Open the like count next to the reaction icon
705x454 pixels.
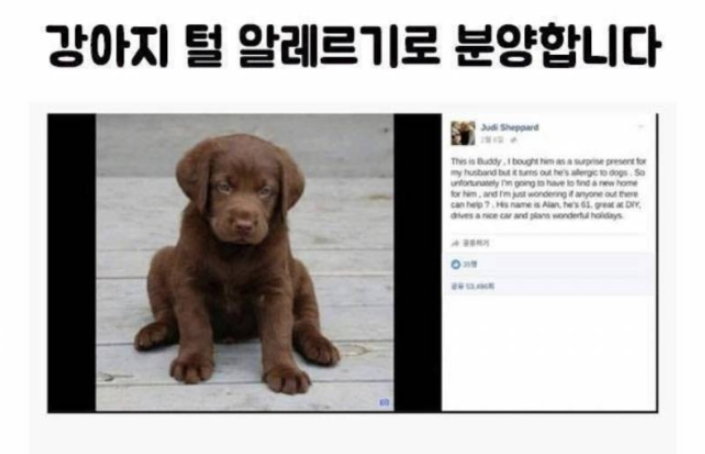pyautogui.click(x=470, y=264)
